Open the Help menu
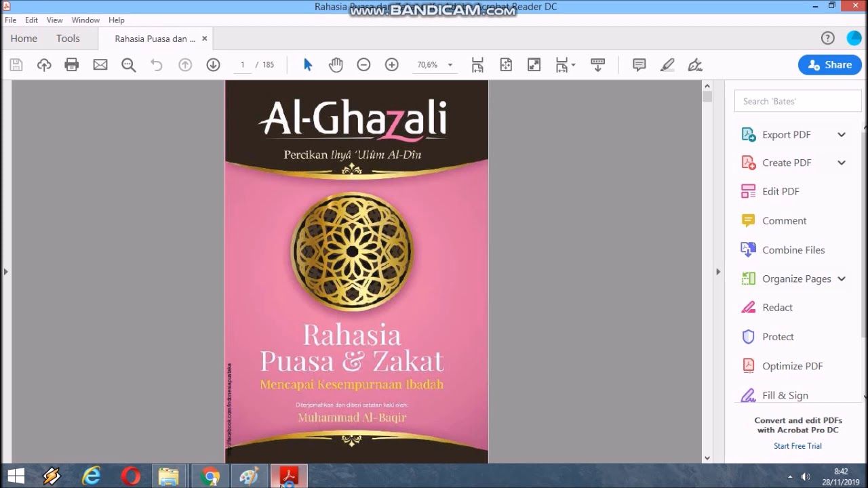 pos(117,20)
